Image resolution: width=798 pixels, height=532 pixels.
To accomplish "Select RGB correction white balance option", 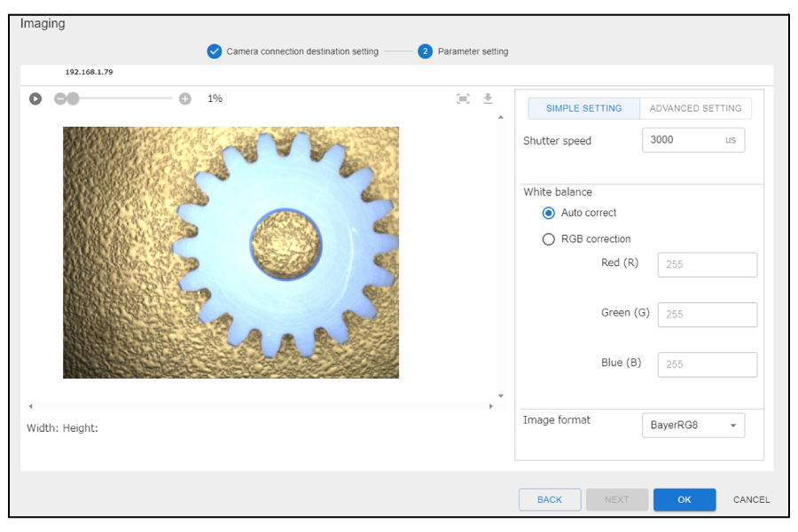I will (549, 239).
